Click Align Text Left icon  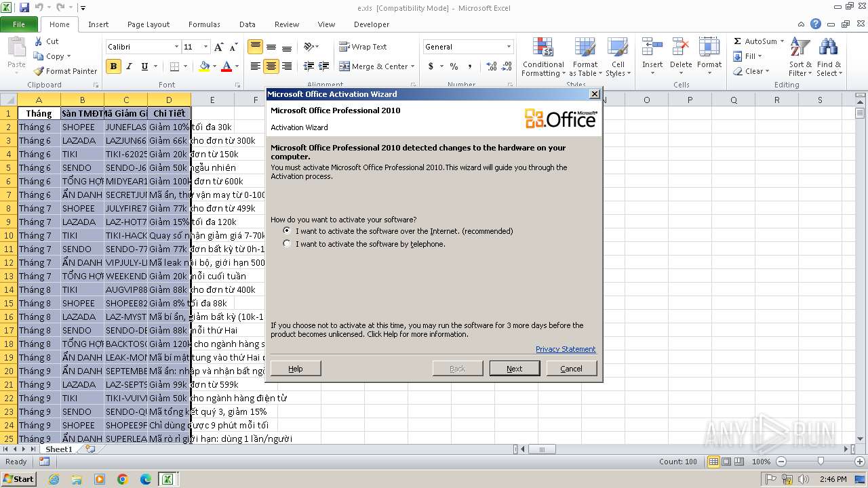pos(255,66)
